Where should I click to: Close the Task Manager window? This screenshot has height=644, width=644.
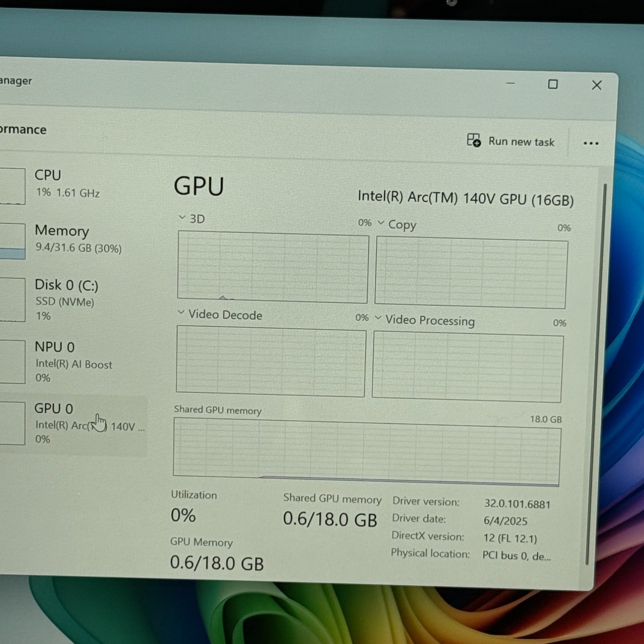[x=596, y=85]
